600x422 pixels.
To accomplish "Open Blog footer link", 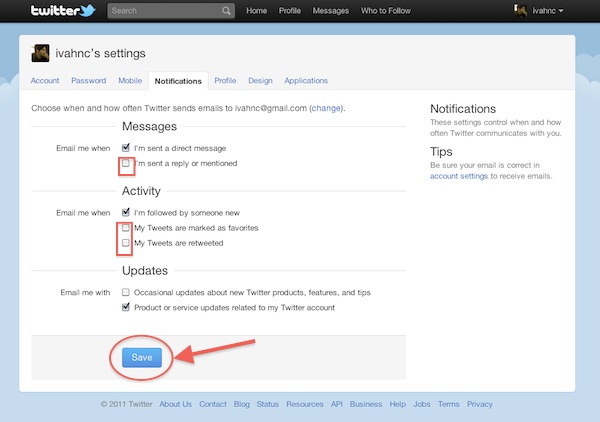I will pos(241,404).
